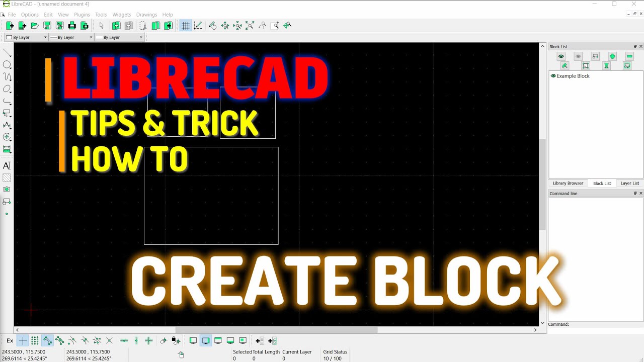This screenshot has height=362, width=644.
Task: Click the Lock Relative Zero icon
Action: tap(176, 341)
